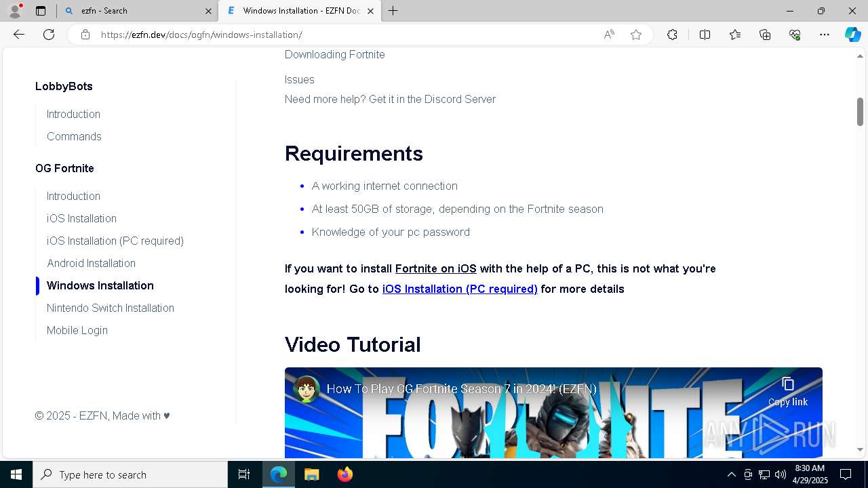Open Browser essentials icon

coord(795,35)
